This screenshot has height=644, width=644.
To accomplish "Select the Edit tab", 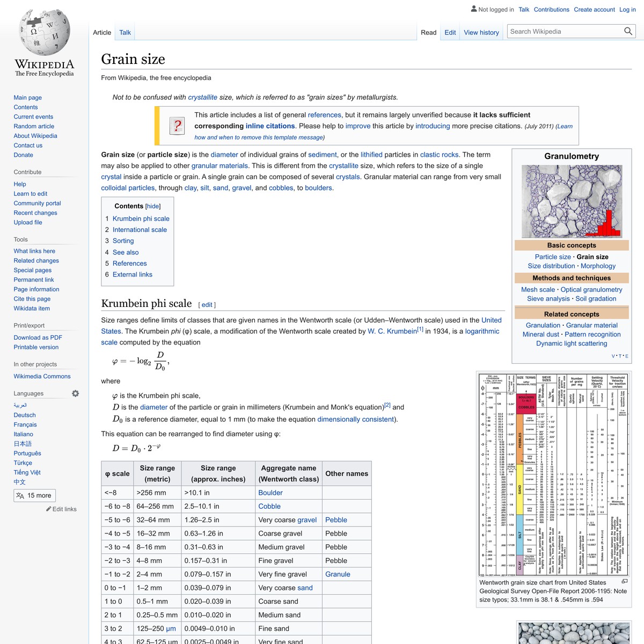I will (x=450, y=32).
